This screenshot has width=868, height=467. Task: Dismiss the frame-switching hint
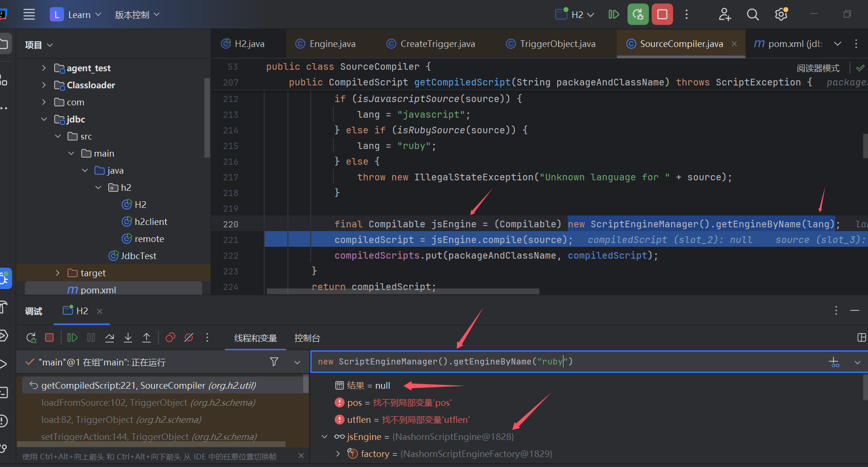pyautogui.click(x=301, y=456)
